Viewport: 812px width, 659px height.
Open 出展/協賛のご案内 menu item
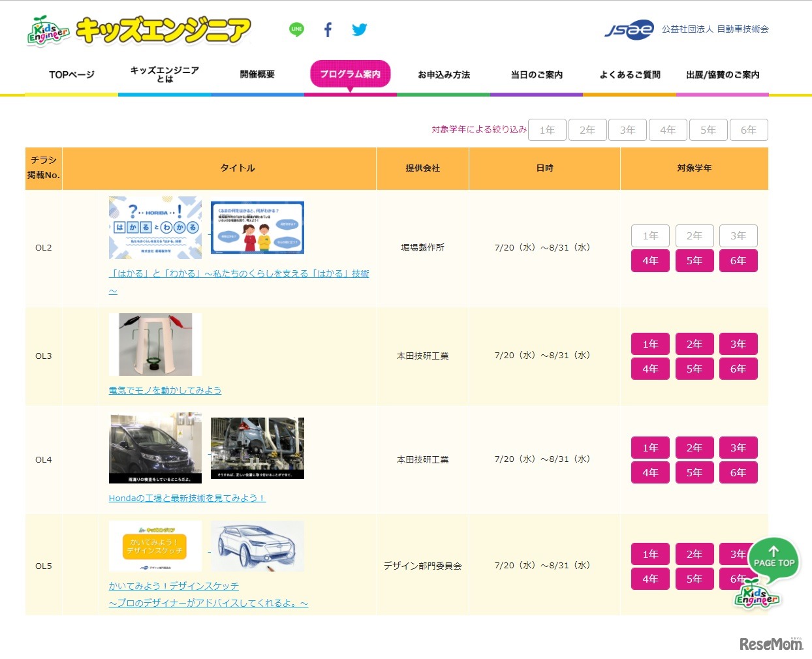coord(723,74)
